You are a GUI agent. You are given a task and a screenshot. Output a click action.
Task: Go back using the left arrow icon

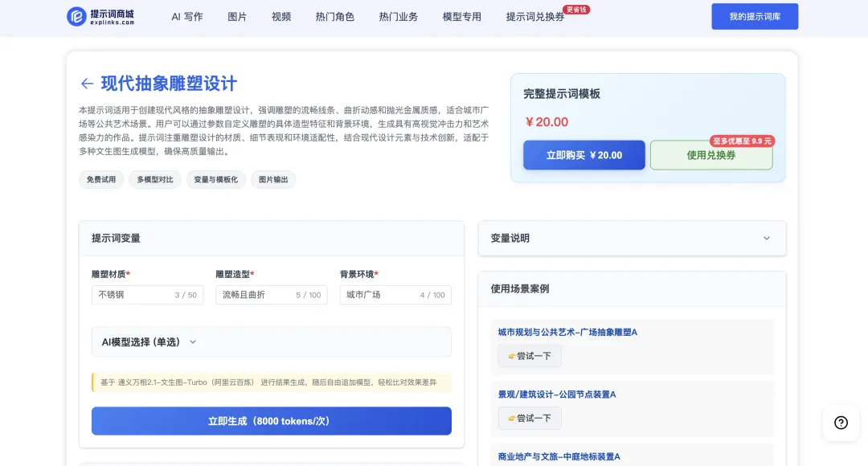[x=87, y=84]
